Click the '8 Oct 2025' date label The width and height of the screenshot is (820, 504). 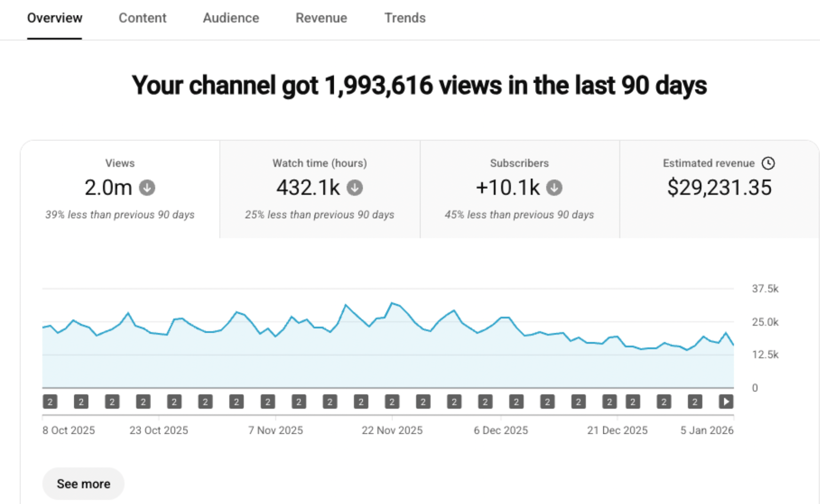pyautogui.click(x=69, y=430)
